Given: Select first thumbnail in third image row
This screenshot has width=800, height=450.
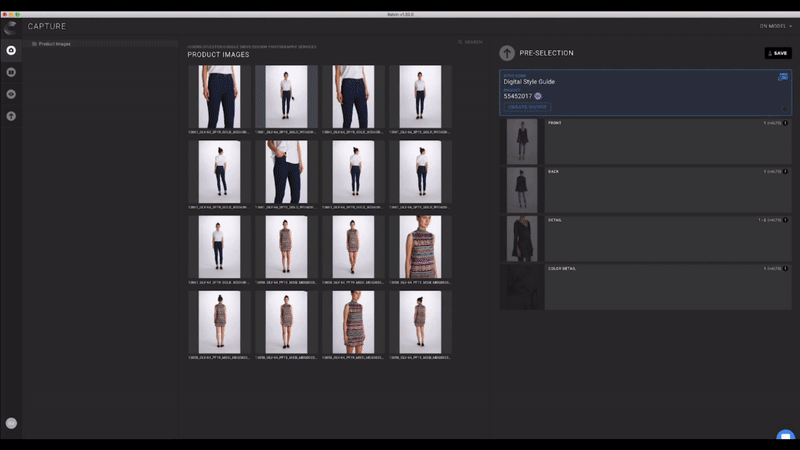Looking at the screenshot, I should (219, 247).
